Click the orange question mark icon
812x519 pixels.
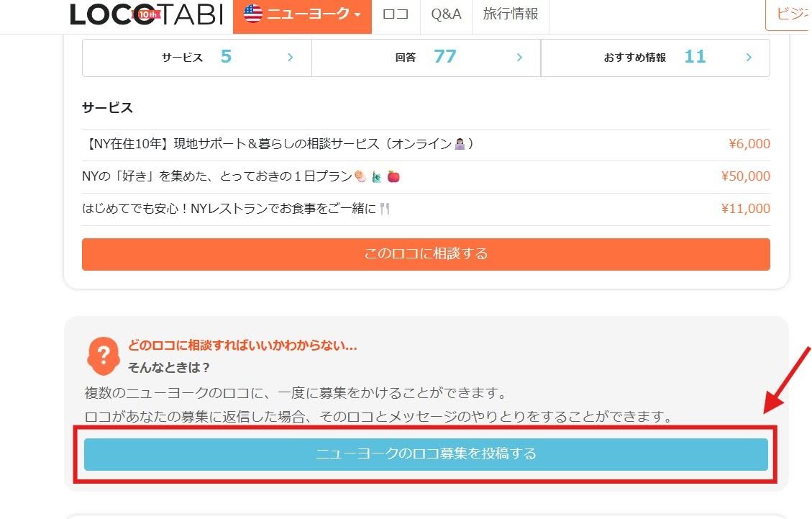click(x=104, y=356)
